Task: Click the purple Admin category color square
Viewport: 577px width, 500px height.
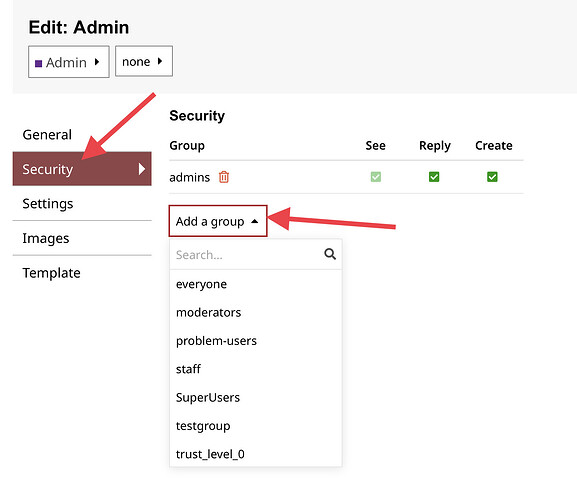Action: (x=38, y=63)
